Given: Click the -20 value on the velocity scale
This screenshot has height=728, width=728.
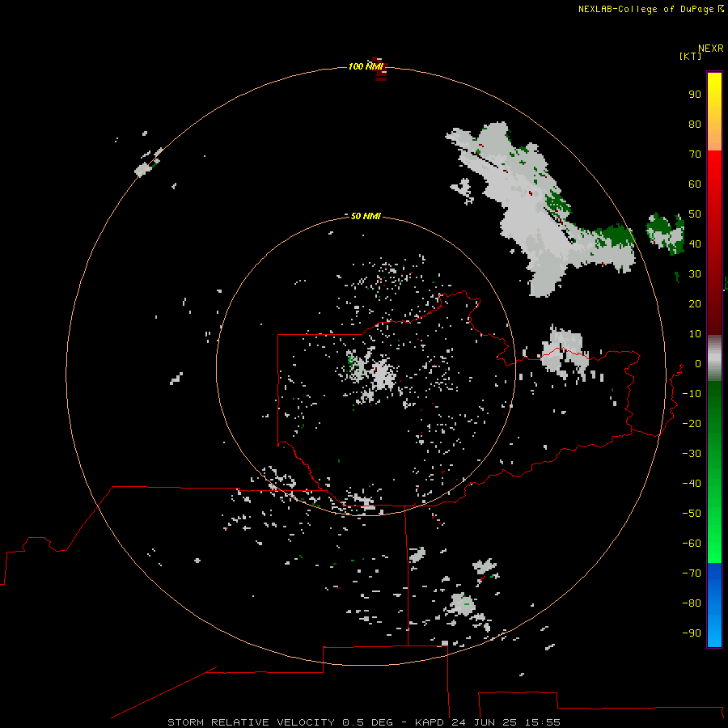Looking at the screenshot, I should point(692,424).
